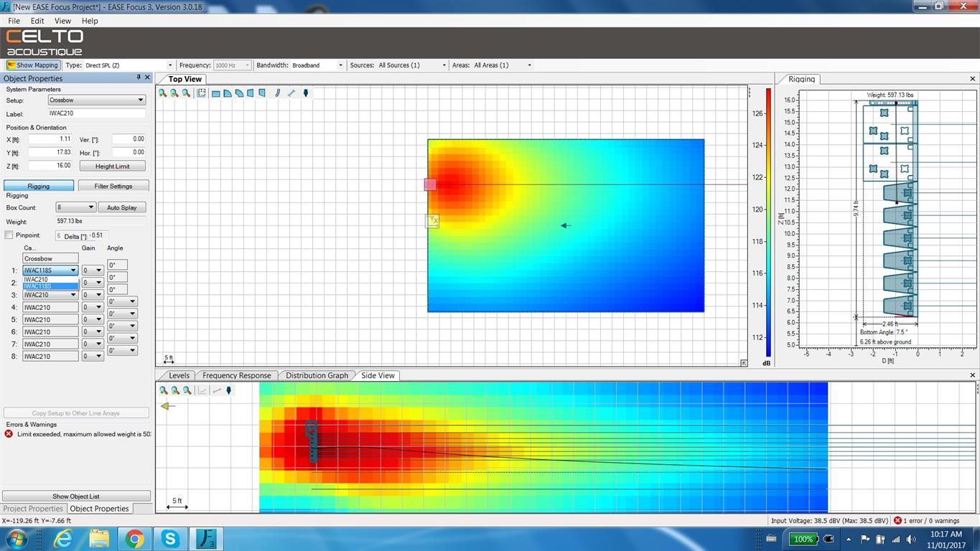Select the quarter-circle sector area tool
This screenshot has width=980, height=551.
(x=227, y=93)
